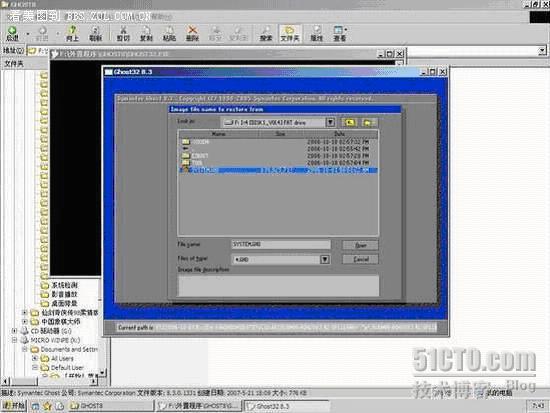550x413 pixels.
Task: Click the Up (向上) toolbar button
Action: [x=72, y=34]
